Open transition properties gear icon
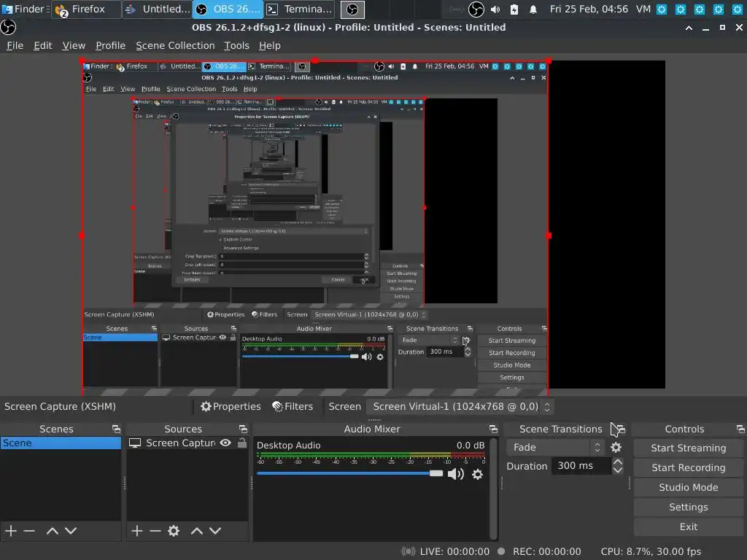This screenshot has width=747, height=560. 616,448
